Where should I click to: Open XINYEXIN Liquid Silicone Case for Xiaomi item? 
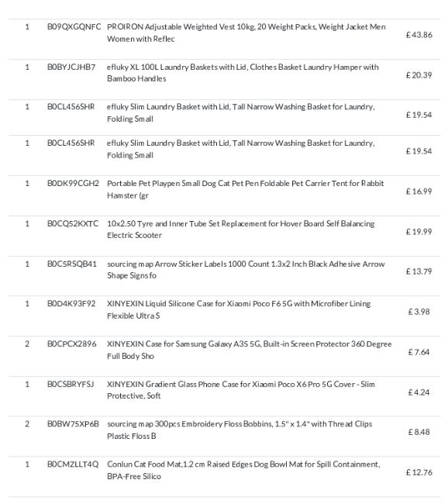click(x=239, y=310)
